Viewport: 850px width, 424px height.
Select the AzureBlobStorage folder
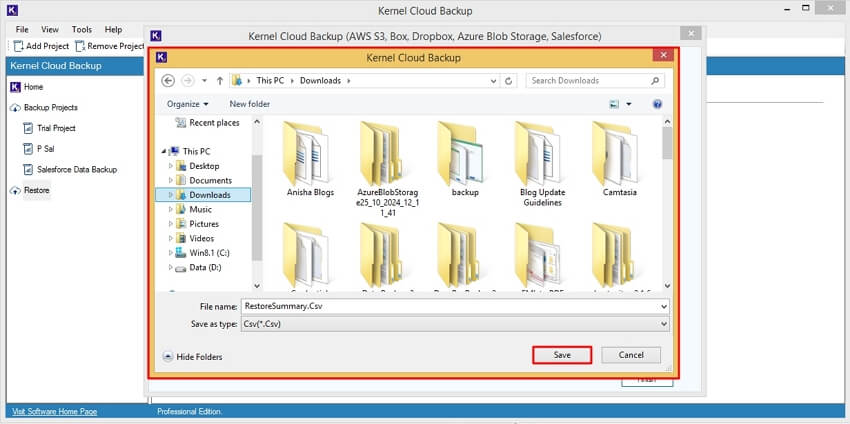[x=388, y=168]
